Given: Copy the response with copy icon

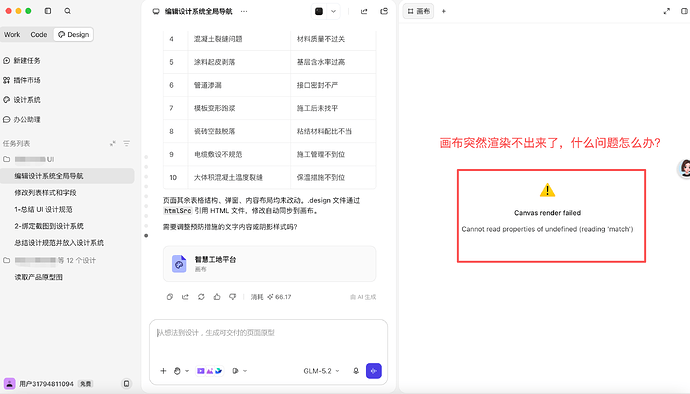Looking at the screenshot, I should tap(170, 297).
